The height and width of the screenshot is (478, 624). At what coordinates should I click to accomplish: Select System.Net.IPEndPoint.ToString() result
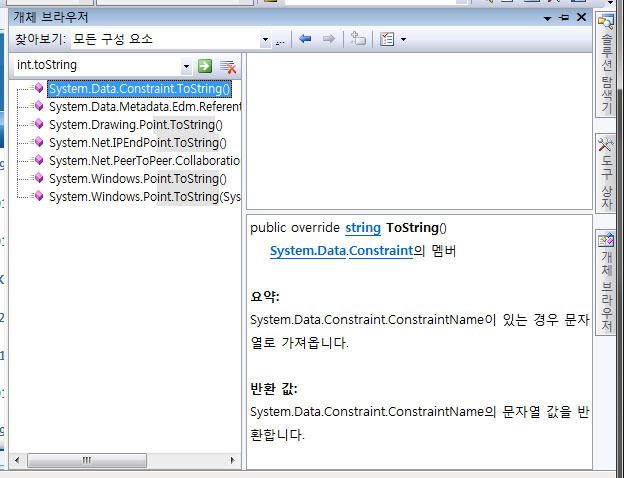pyautogui.click(x=138, y=143)
